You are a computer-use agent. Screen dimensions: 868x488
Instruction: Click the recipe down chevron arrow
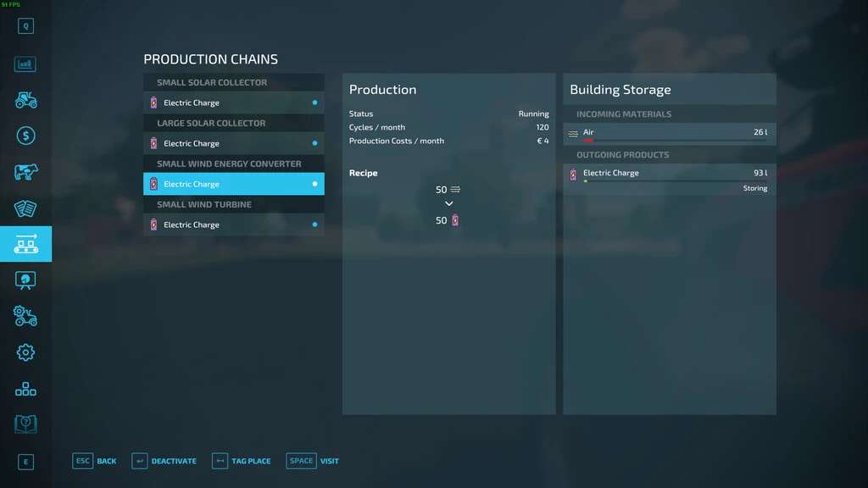pos(448,204)
